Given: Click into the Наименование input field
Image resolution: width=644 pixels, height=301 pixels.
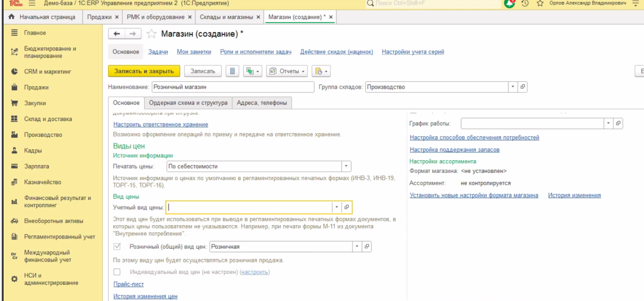Looking at the screenshot, I should coord(232,87).
